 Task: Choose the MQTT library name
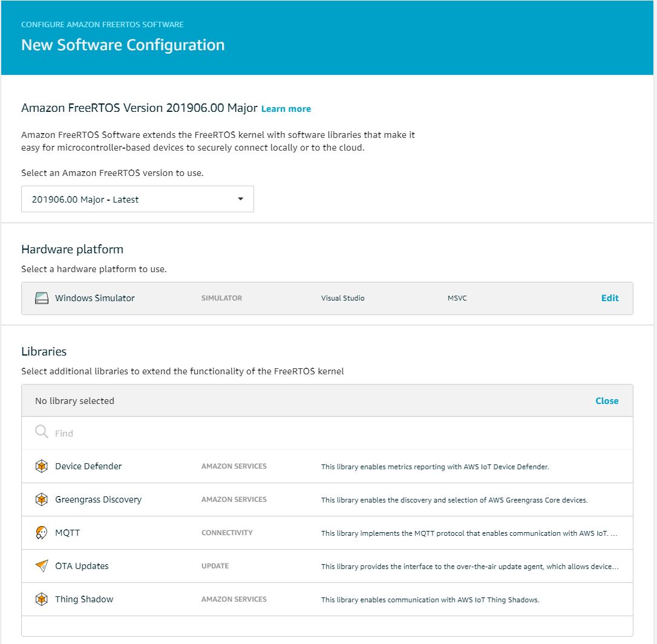(67, 533)
